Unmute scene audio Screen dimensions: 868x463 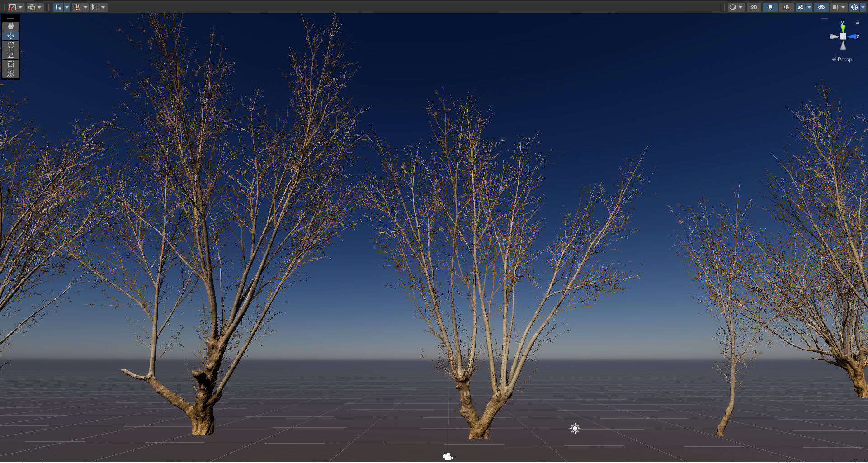click(x=787, y=7)
